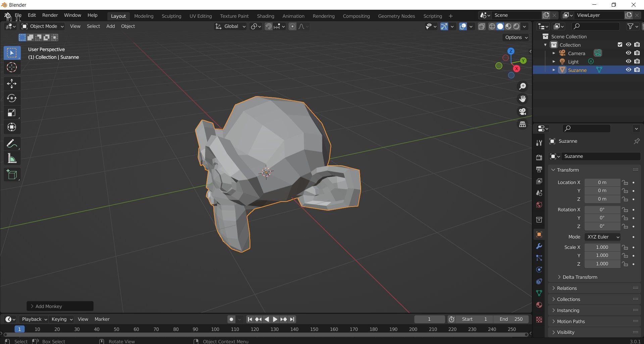Viewport: 644px width, 344px height.
Task: Click the current frame number field
Action: click(x=429, y=319)
